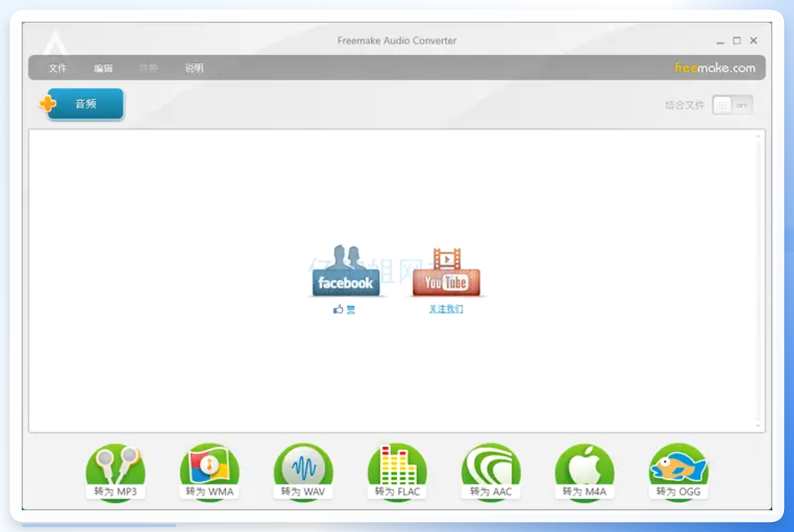Maximize the Freemake Audio Converter window
794x532 pixels.
[736, 41]
